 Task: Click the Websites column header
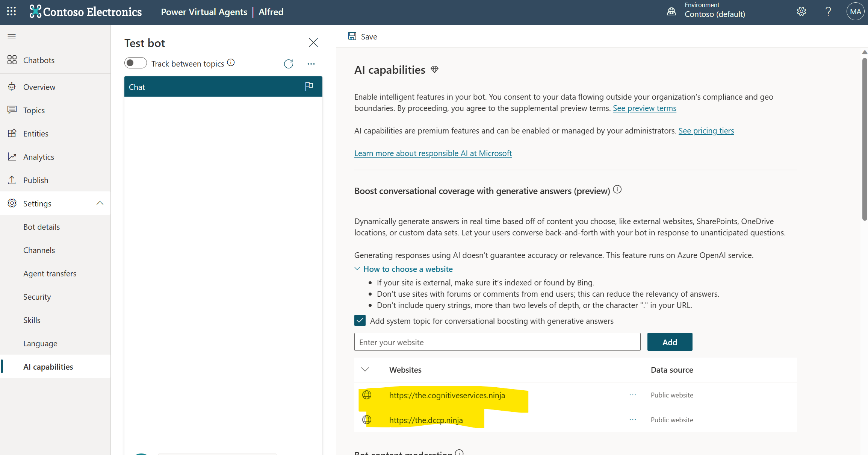[405, 370]
